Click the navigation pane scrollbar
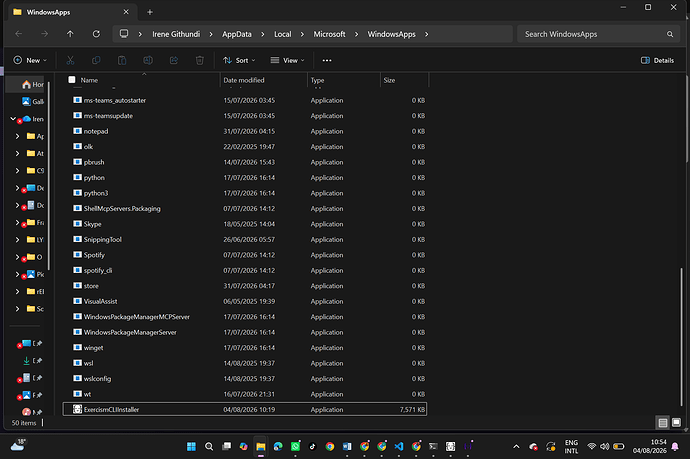Viewport: 690px width, 459px height. (49, 176)
